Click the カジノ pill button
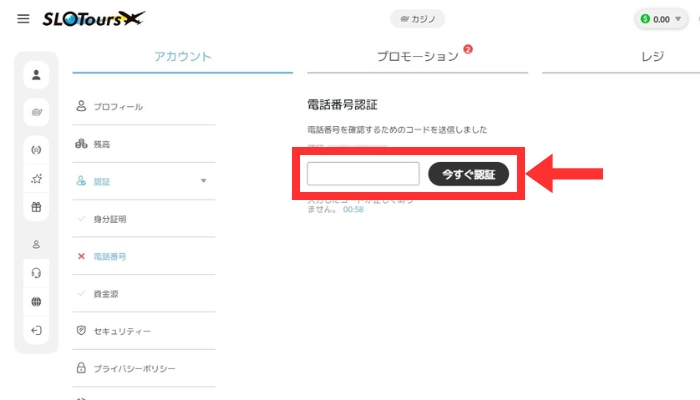700x400 pixels. coord(417,19)
